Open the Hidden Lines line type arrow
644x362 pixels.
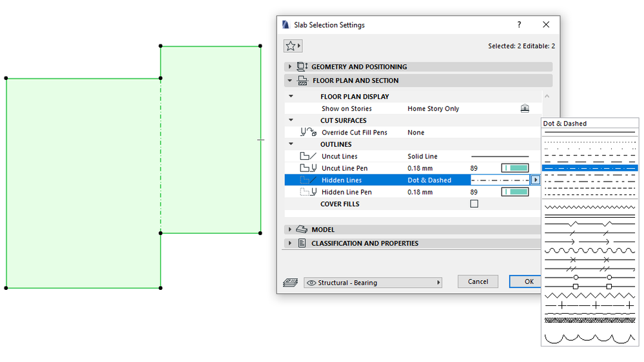tap(535, 180)
